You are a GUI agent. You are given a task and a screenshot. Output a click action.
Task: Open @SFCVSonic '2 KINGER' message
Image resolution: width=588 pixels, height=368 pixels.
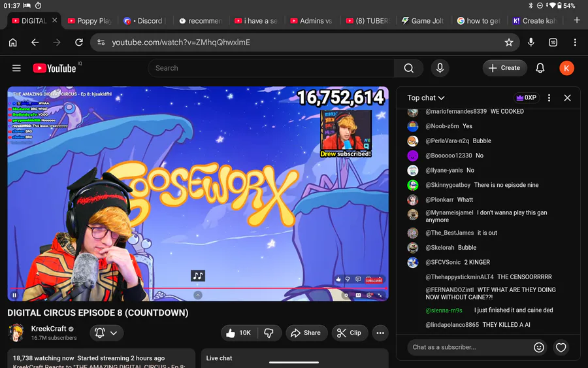(487, 262)
